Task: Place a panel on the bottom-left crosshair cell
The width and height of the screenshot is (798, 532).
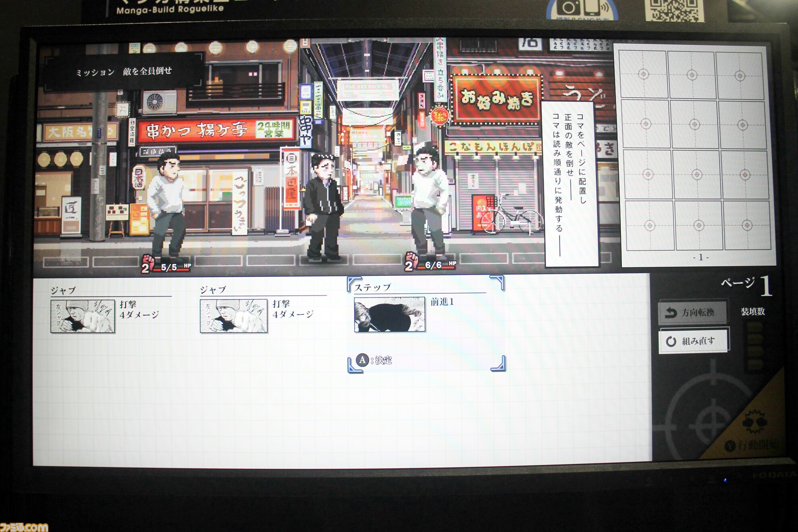Action: tap(650, 225)
